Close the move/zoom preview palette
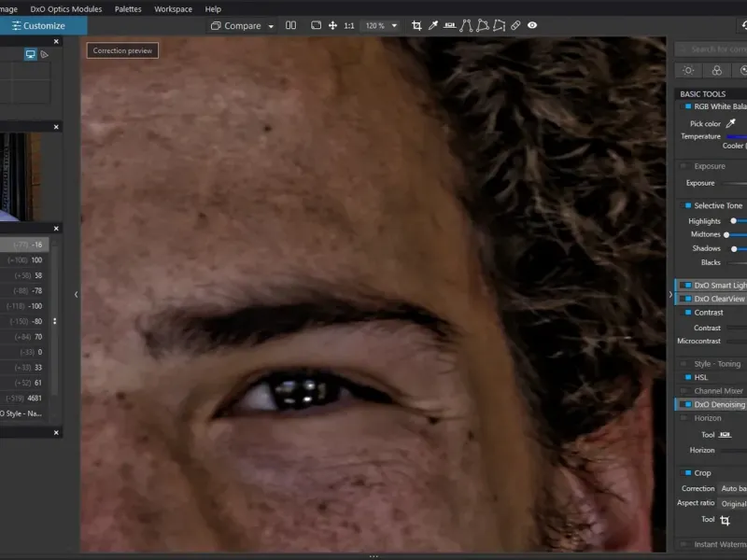This screenshot has width=747, height=560. pyautogui.click(x=56, y=127)
